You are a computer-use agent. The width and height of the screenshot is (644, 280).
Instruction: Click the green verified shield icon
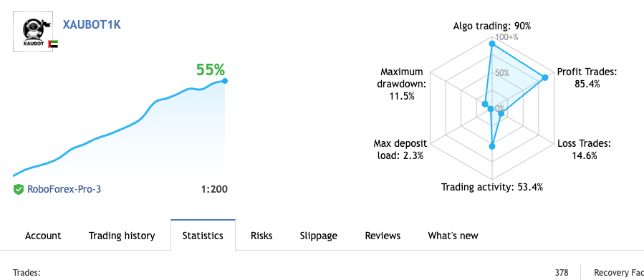19,189
